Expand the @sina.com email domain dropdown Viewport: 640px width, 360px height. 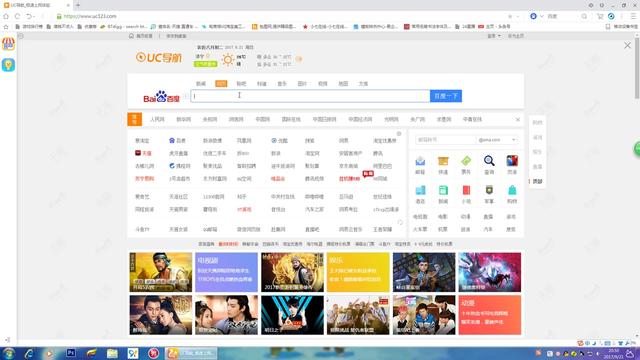pos(513,140)
